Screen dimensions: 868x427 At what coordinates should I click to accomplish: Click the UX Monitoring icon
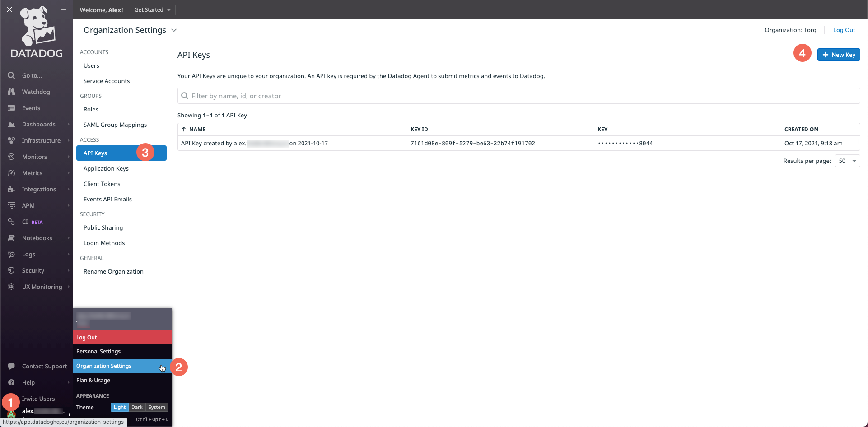(11, 287)
